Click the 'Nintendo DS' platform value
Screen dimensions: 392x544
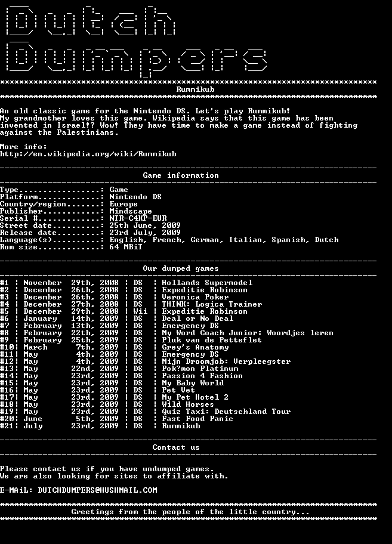(x=135, y=197)
